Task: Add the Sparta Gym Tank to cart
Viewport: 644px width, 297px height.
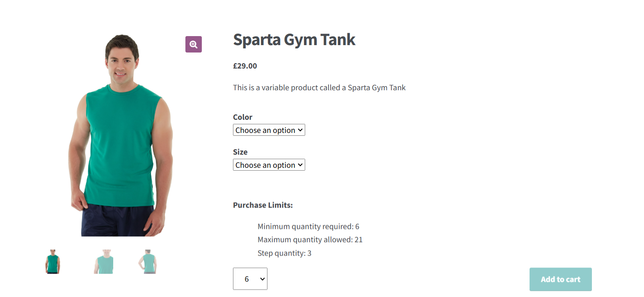Action: tap(560, 279)
